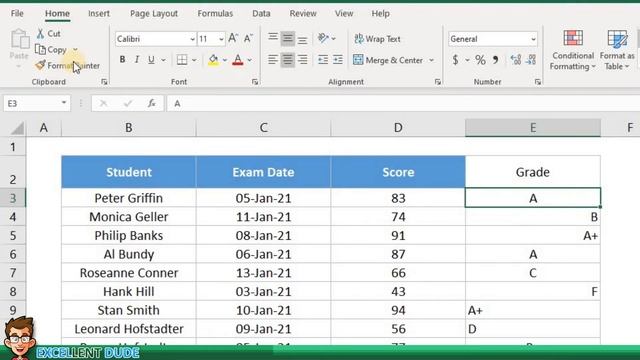Click the formula bar Cancel X icon
640x360 pixels.
(103, 104)
